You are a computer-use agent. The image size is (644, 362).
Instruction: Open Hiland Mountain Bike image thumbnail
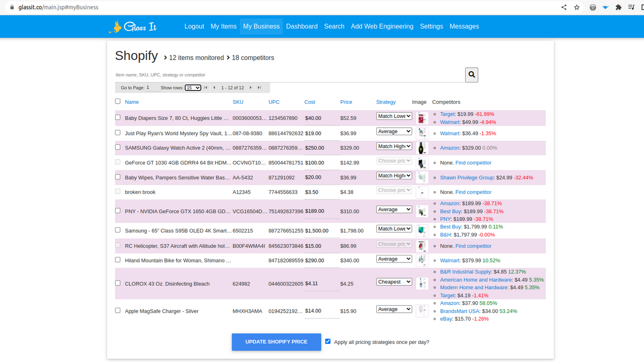[x=422, y=260]
